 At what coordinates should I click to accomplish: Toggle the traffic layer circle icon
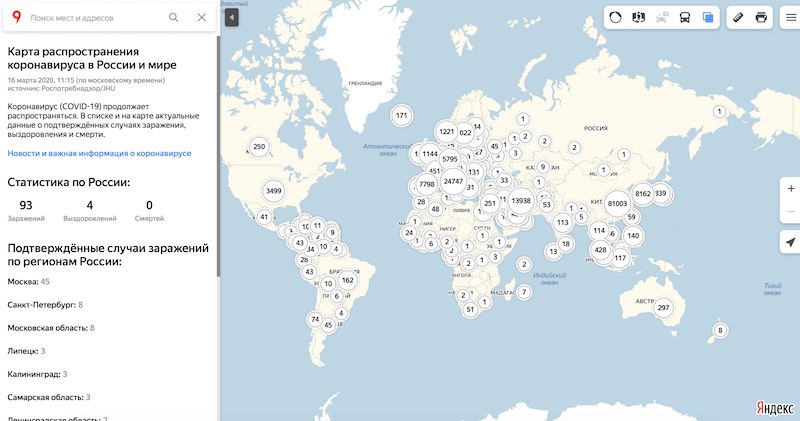click(615, 17)
